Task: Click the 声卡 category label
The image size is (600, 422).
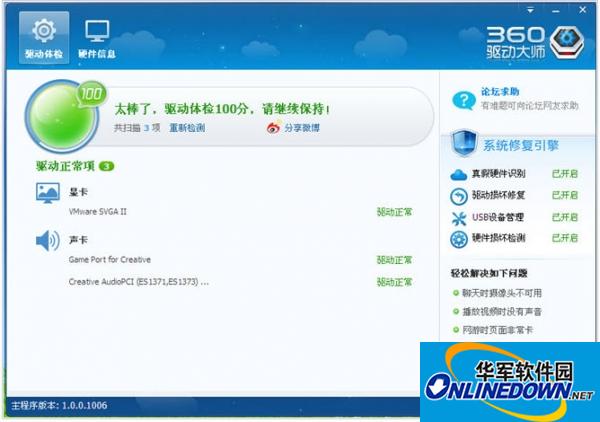Action: pyautogui.click(x=78, y=240)
